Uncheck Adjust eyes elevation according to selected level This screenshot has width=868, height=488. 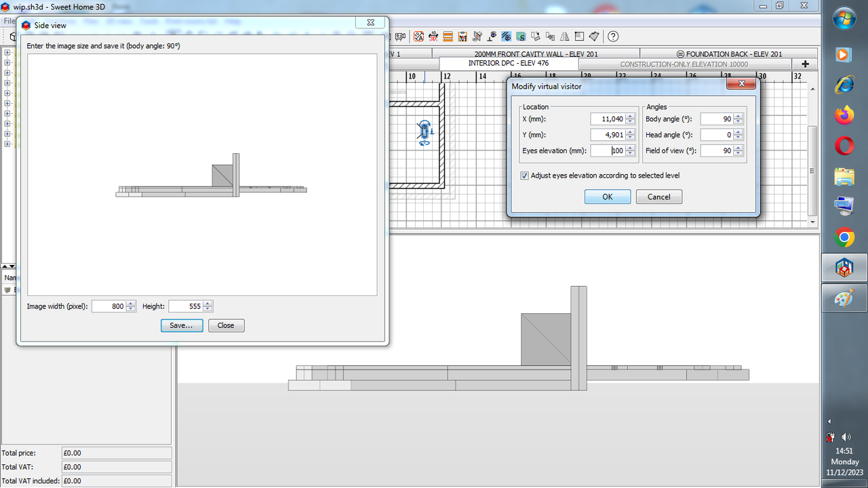(x=525, y=176)
